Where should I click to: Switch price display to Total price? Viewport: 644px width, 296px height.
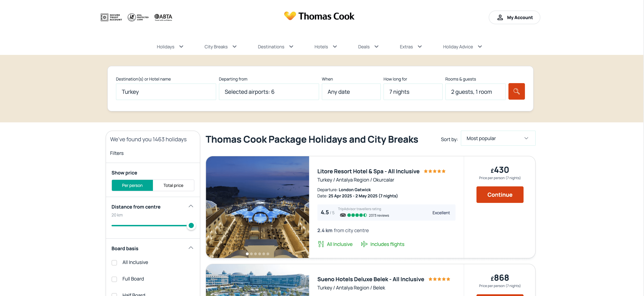click(x=173, y=185)
